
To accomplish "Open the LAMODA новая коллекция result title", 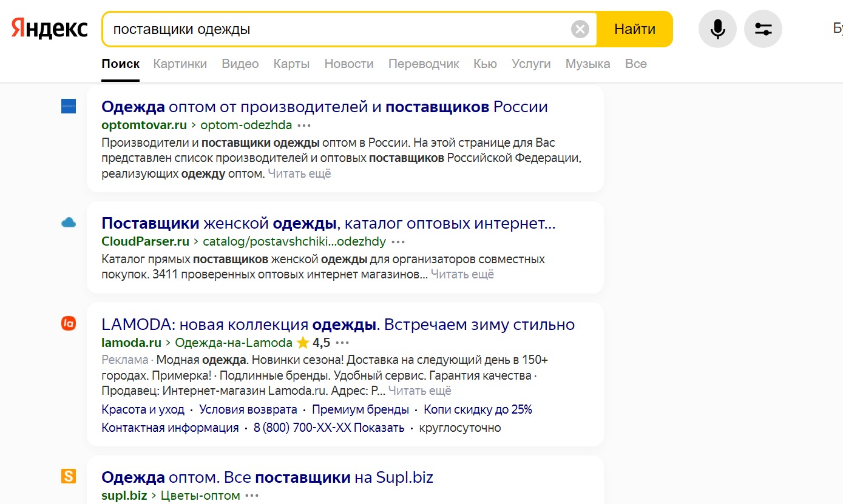I will coord(338,324).
